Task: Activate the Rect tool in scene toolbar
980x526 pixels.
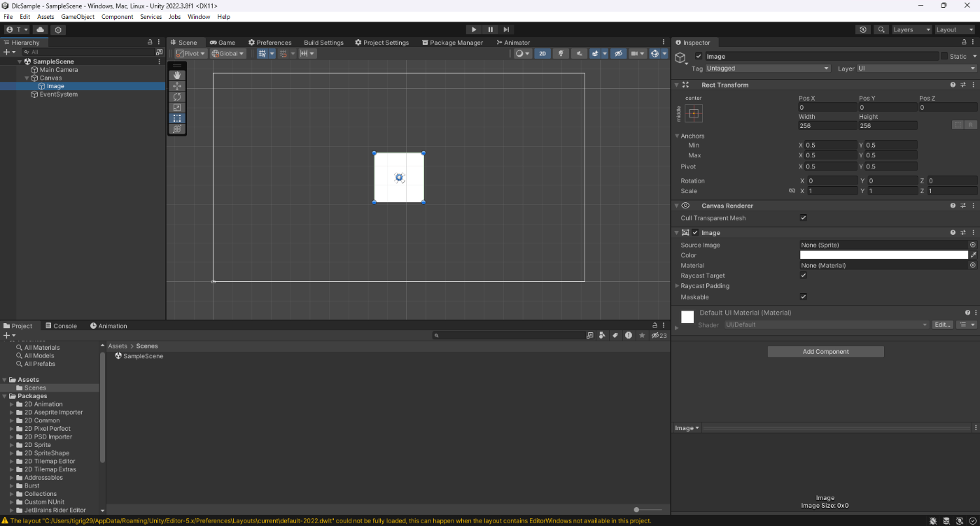Action: click(x=177, y=118)
